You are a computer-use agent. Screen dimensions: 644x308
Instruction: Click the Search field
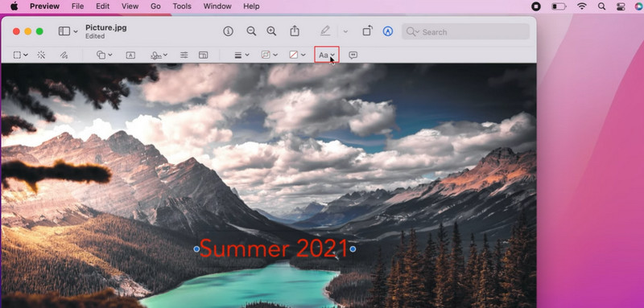click(x=465, y=31)
